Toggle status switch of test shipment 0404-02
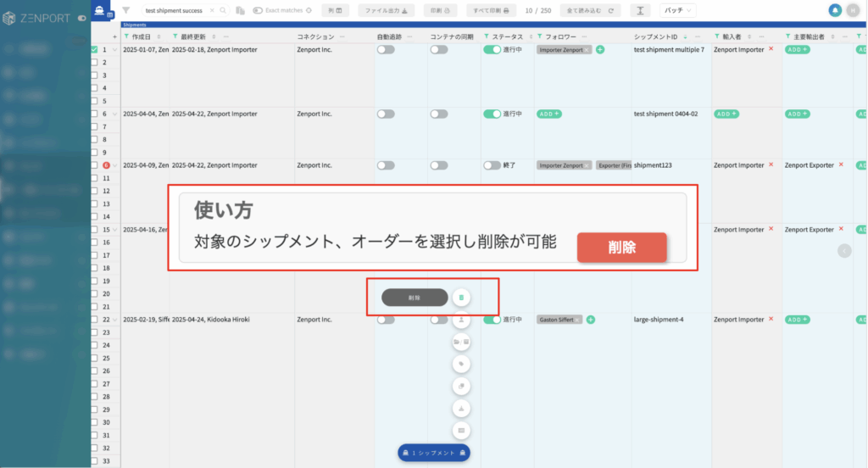The width and height of the screenshot is (868, 468). point(492,114)
